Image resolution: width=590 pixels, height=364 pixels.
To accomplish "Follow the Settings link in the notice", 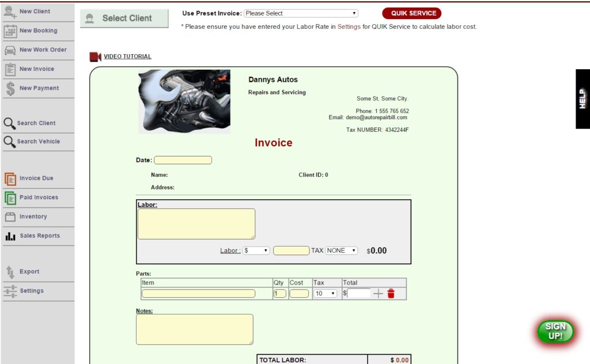I will point(349,26).
